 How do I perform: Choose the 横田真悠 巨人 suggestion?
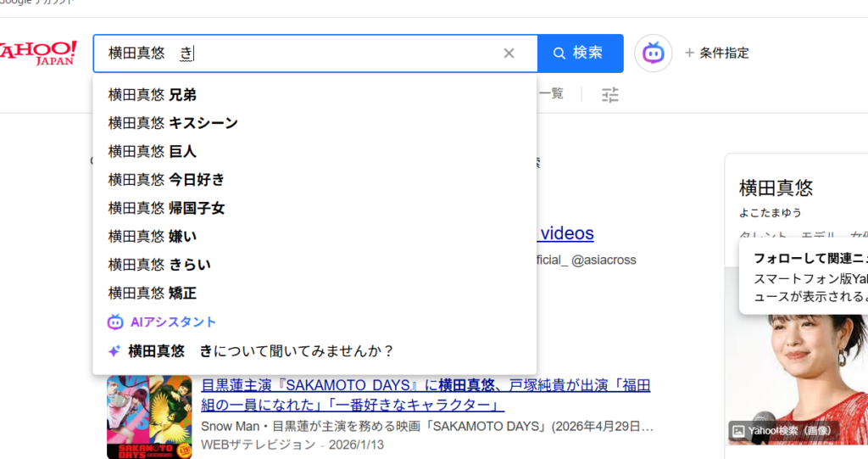pyautogui.click(x=153, y=152)
